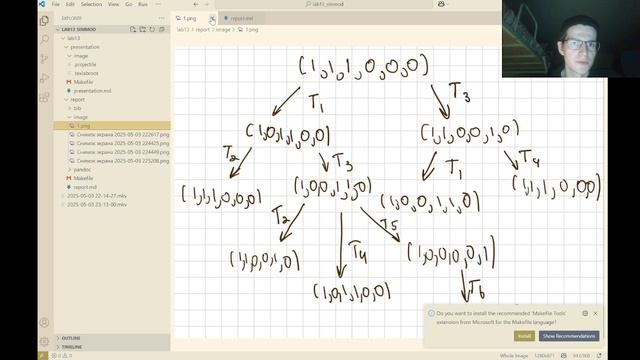Open report.md in the file tree
The image size is (640, 360).
pos(112,187)
